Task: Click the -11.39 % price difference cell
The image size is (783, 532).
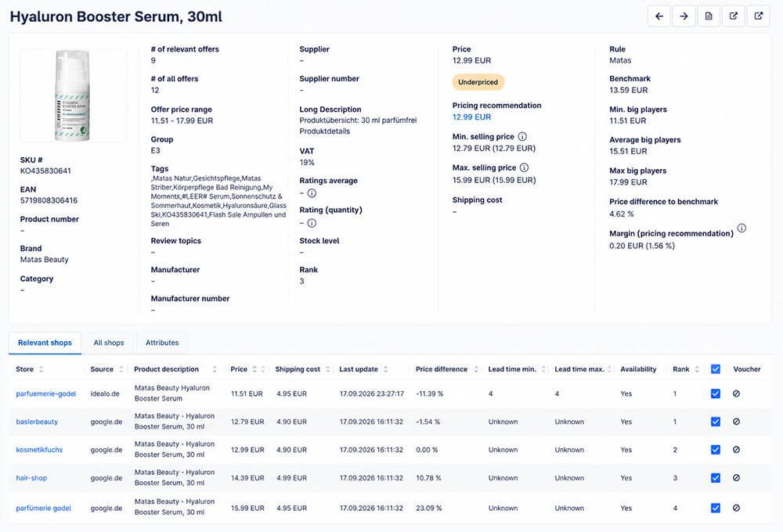Action: point(429,394)
